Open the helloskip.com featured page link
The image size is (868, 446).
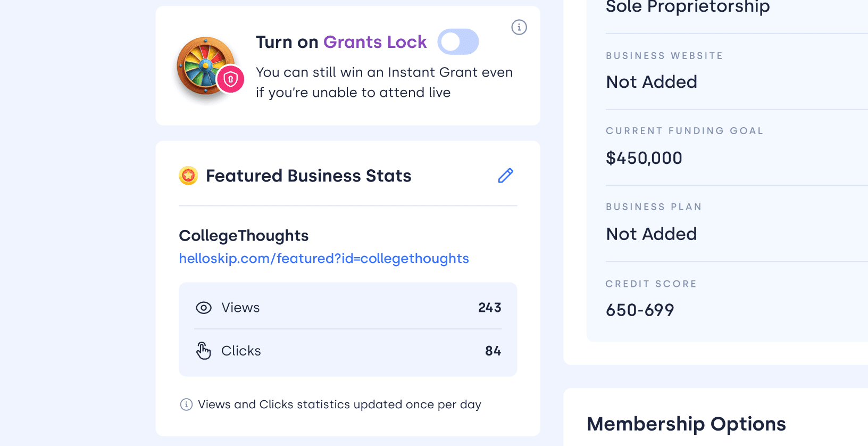pos(324,259)
